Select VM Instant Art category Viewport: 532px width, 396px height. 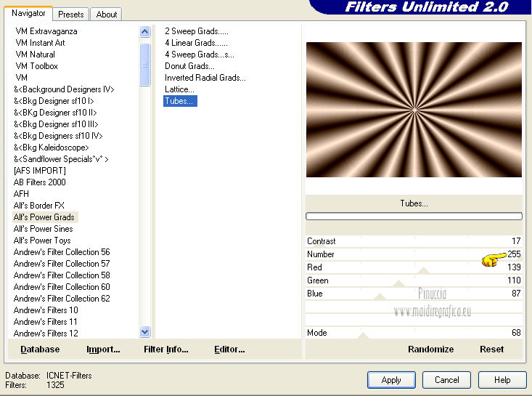tap(40, 43)
